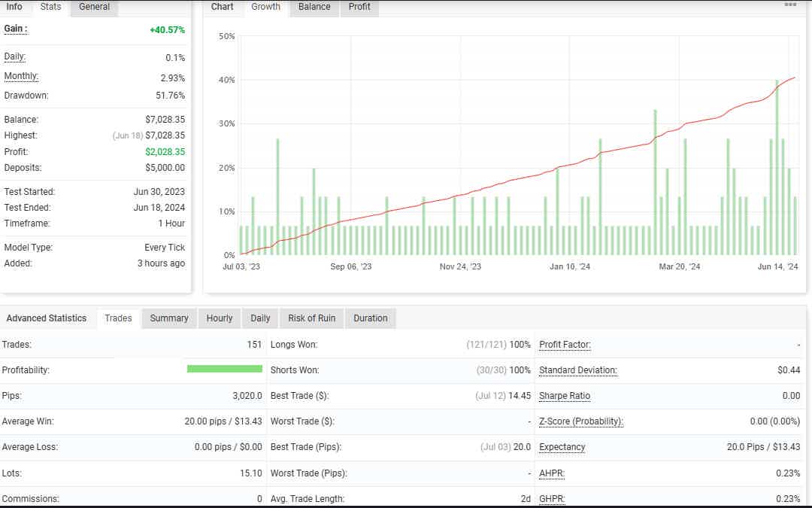Viewport: 812px width, 508px height.
Task: Click the Profit Factor label
Action: pos(565,345)
